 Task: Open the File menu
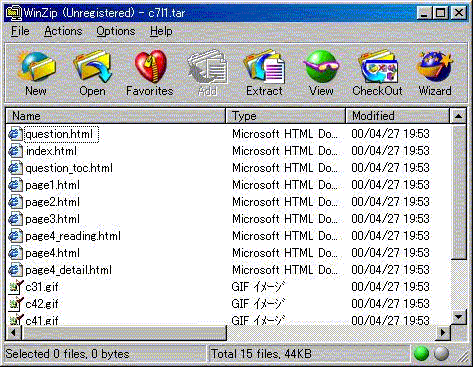[20, 31]
